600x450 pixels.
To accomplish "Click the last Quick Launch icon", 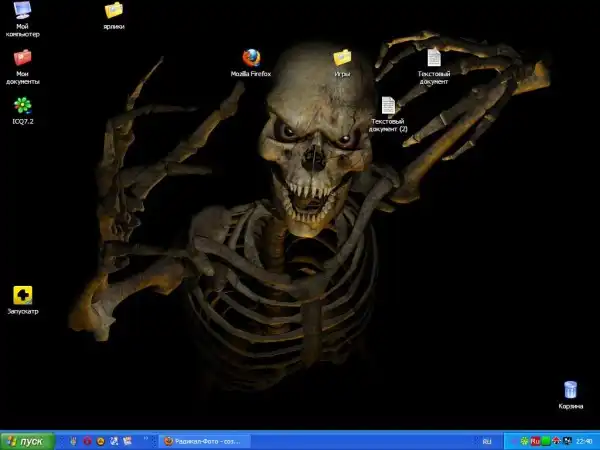I will 129,441.
